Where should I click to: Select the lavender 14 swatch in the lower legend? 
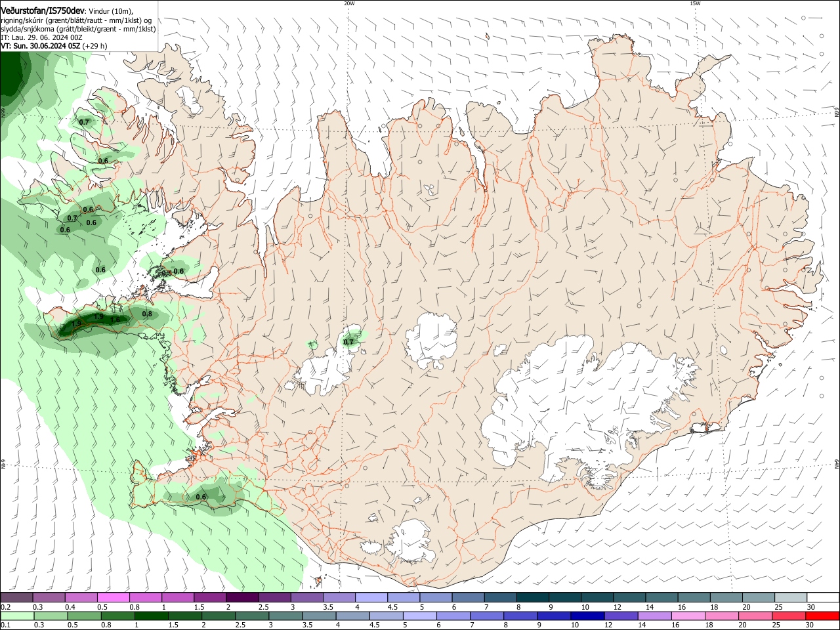654,616
